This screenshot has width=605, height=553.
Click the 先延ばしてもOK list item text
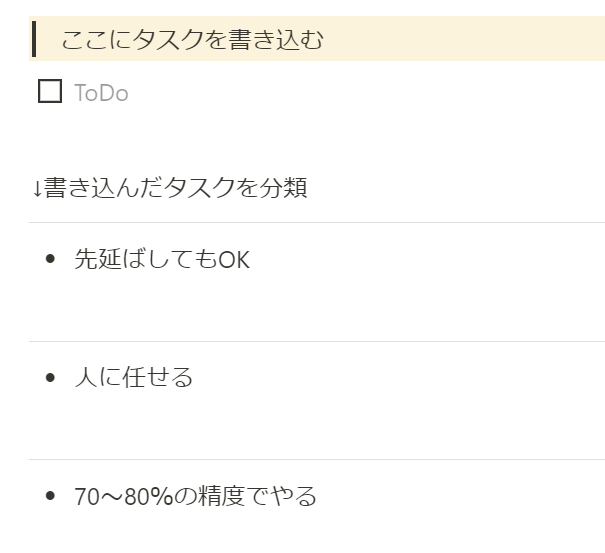click(x=162, y=259)
